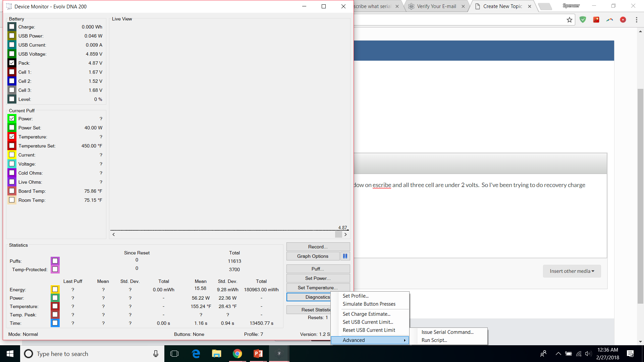Click the Task View taskbar icon
The image size is (644, 362).
coord(174,354)
